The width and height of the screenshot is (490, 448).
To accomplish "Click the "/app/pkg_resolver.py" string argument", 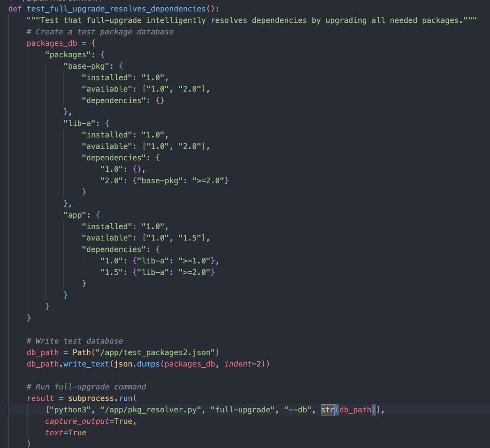I will click(x=151, y=410).
